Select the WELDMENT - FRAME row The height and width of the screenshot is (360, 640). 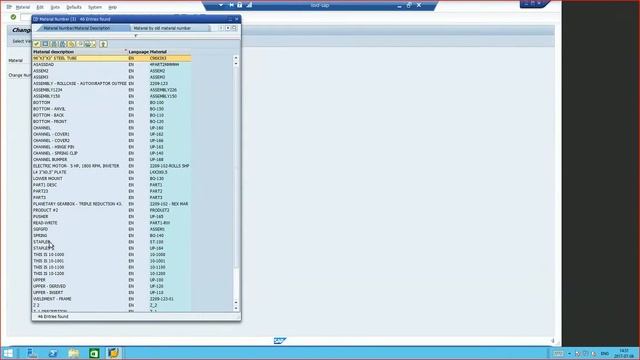[112, 299]
